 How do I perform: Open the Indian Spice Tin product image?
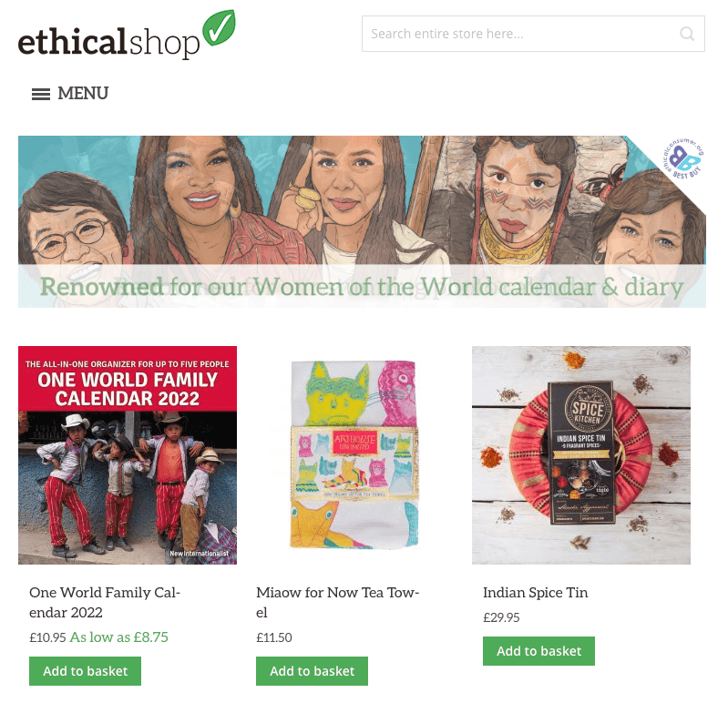click(581, 455)
